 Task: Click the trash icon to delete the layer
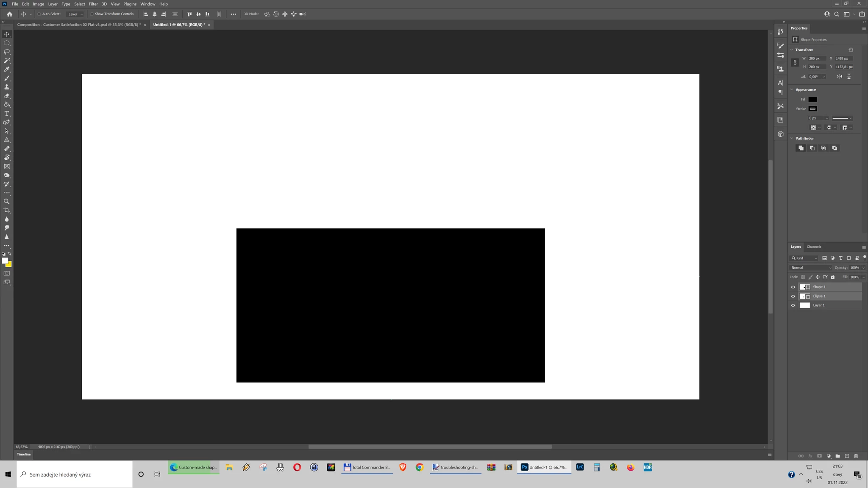coord(856,456)
